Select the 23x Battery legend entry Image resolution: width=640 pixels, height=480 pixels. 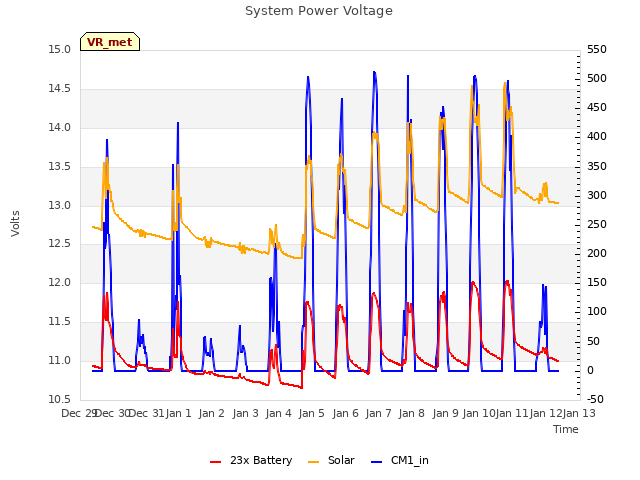(x=251, y=460)
